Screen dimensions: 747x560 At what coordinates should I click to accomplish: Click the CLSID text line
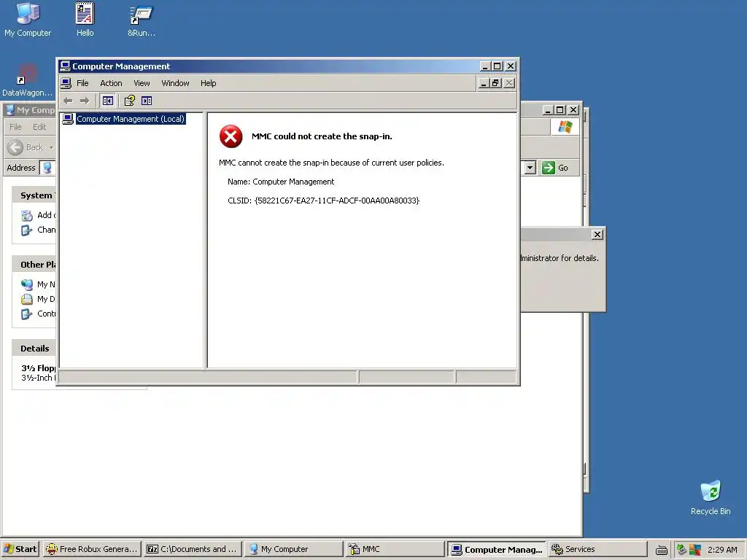click(323, 201)
